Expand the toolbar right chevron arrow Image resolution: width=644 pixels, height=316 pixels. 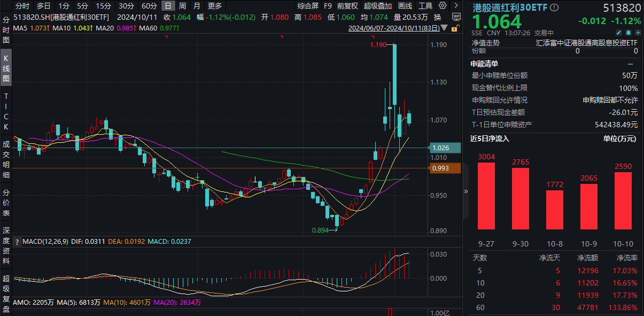click(x=455, y=6)
